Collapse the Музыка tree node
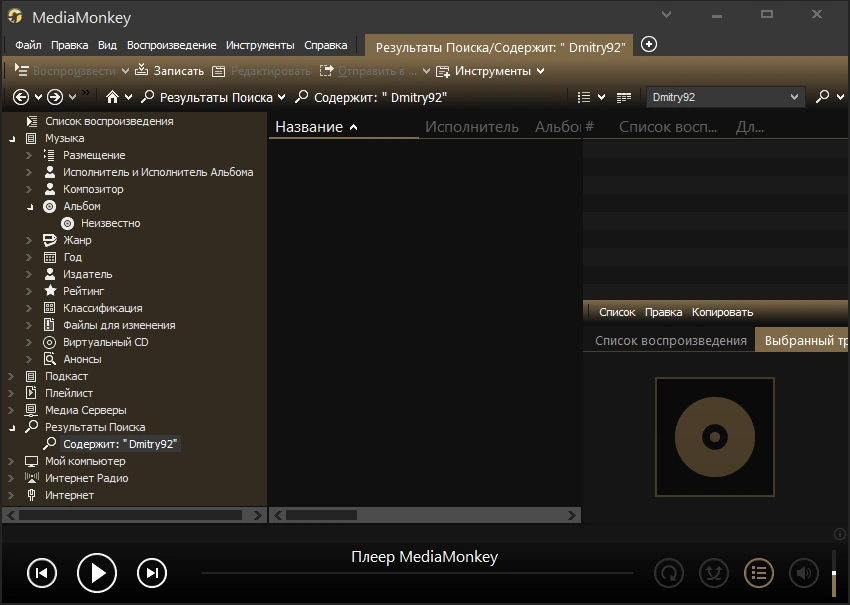 click(12, 139)
